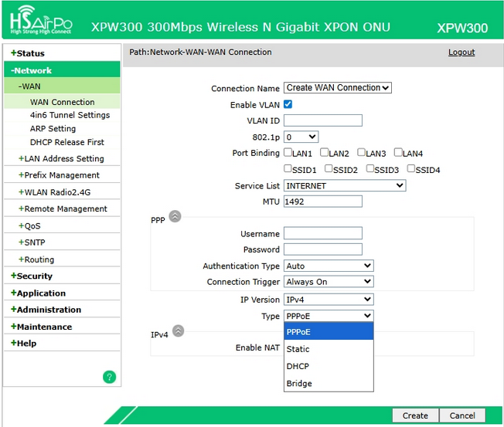Click the HSAirPo logo
The width and height of the screenshot is (504, 427).
(41, 20)
